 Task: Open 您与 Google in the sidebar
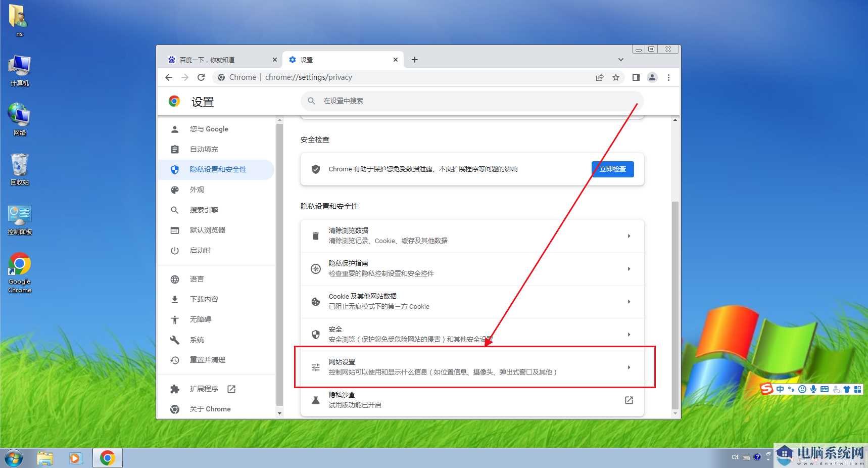click(x=216, y=129)
